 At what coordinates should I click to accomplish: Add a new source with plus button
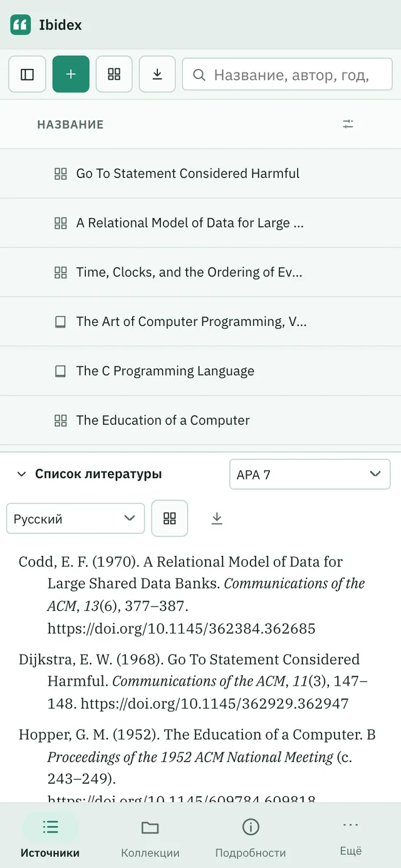coord(71,75)
